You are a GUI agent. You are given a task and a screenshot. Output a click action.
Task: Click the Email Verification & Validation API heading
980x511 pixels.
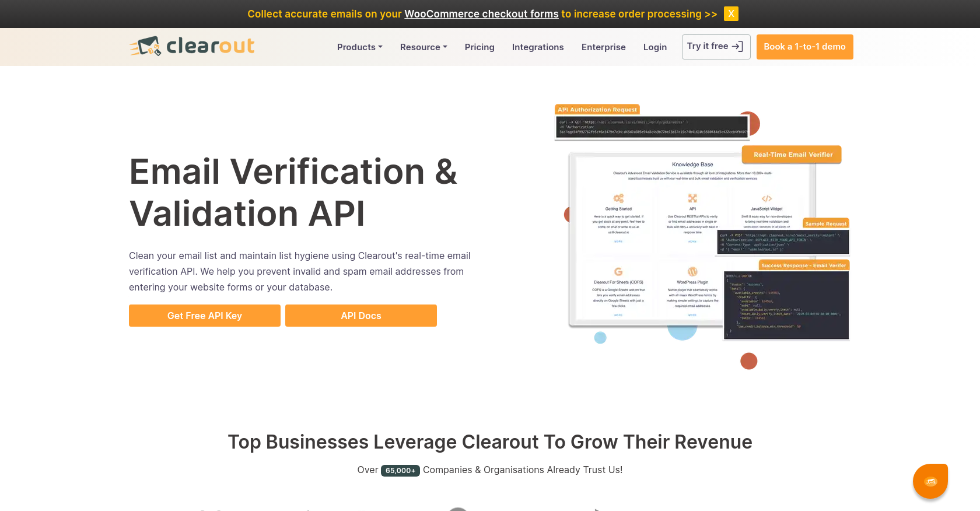pyautogui.click(x=293, y=192)
